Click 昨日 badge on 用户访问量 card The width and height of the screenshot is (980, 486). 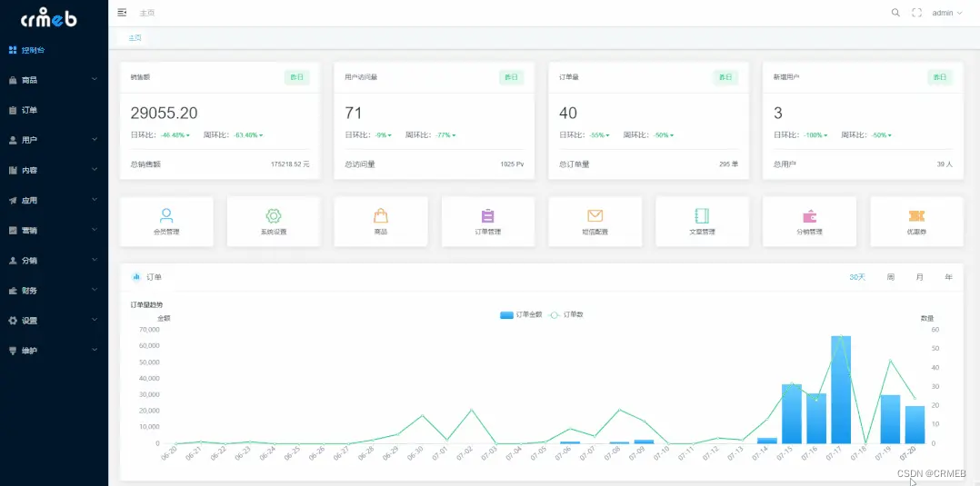[511, 77]
